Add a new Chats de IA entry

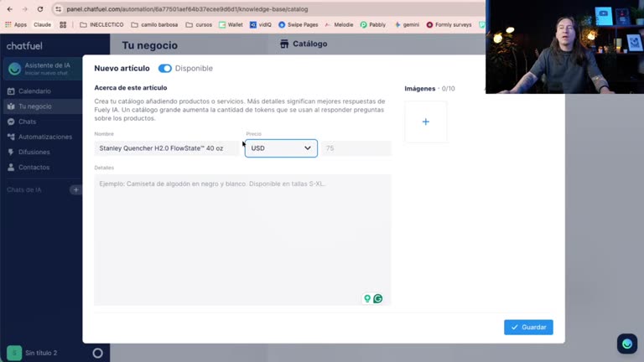tap(75, 189)
